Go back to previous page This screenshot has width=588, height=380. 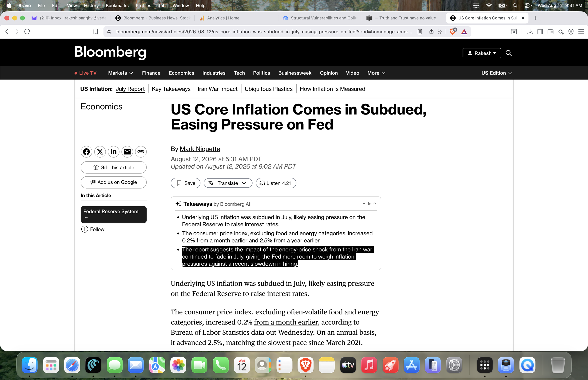tap(7, 32)
